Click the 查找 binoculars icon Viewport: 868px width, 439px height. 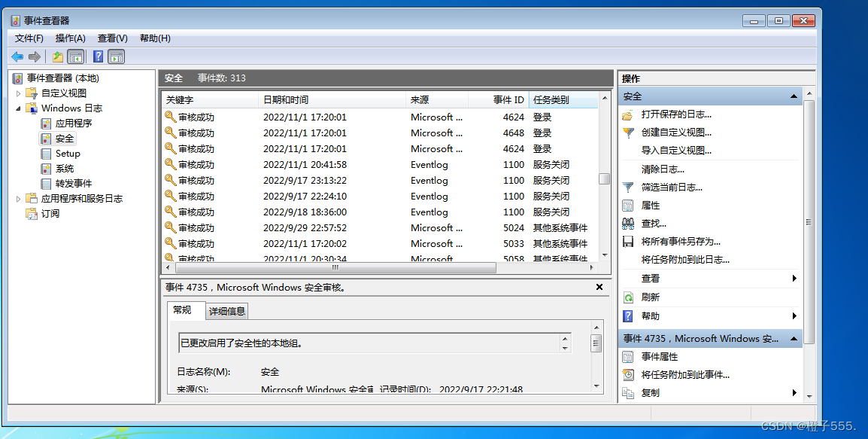628,224
